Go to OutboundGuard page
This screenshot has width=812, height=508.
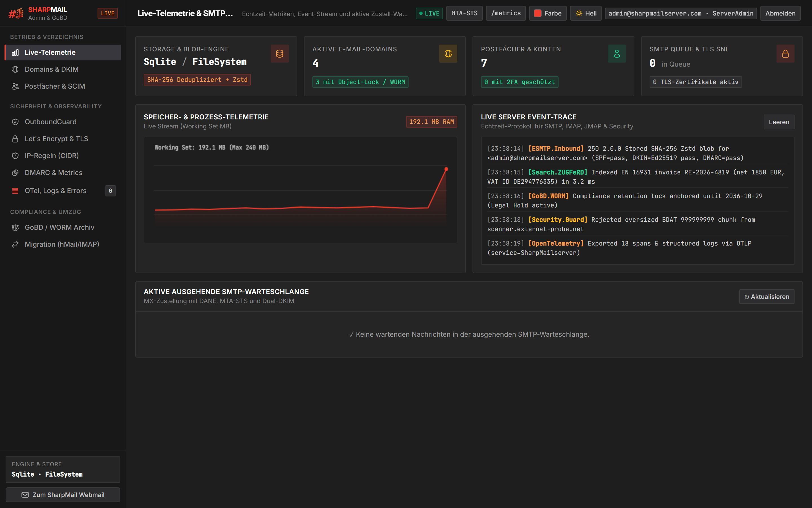tap(63, 122)
